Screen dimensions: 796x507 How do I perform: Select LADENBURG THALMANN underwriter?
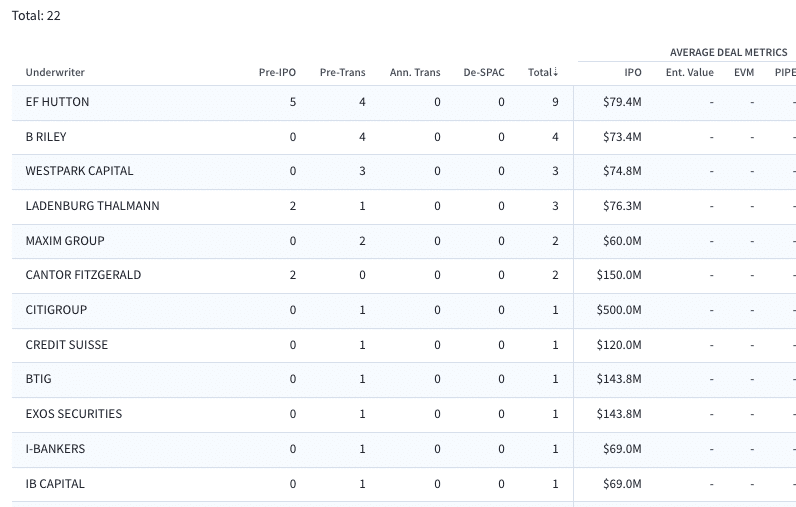(x=92, y=206)
